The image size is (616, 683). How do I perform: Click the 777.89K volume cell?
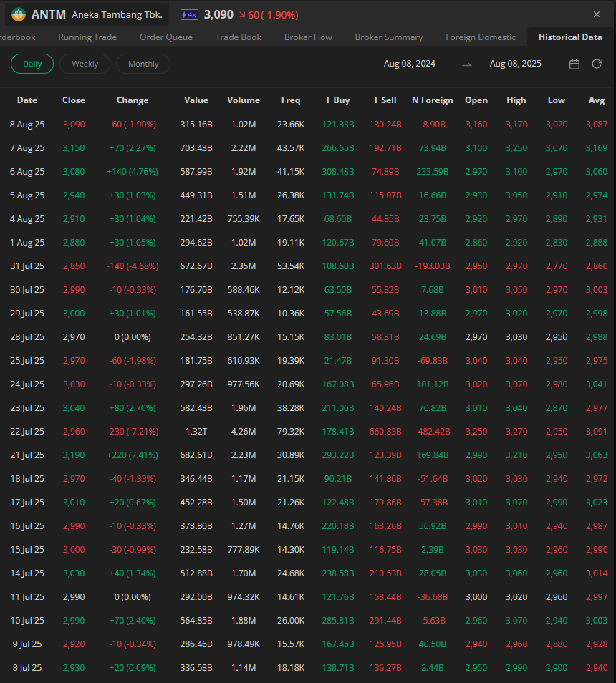tap(244, 550)
